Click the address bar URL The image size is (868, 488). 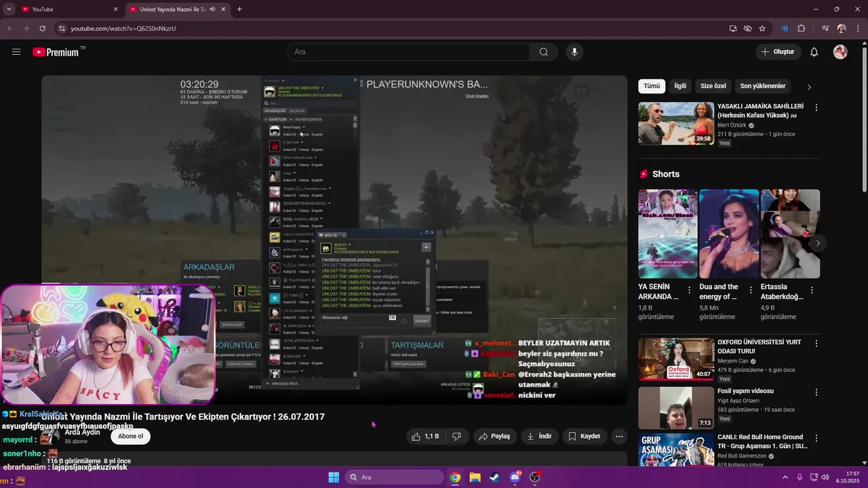(x=123, y=28)
